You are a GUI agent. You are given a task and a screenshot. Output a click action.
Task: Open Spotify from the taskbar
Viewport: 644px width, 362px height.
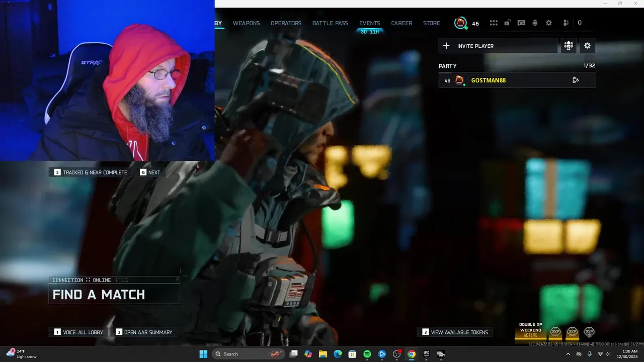coord(367,354)
